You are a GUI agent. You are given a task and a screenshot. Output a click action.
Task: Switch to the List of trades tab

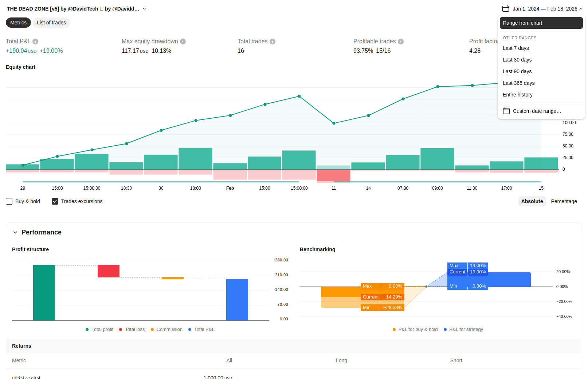click(x=51, y=23)
